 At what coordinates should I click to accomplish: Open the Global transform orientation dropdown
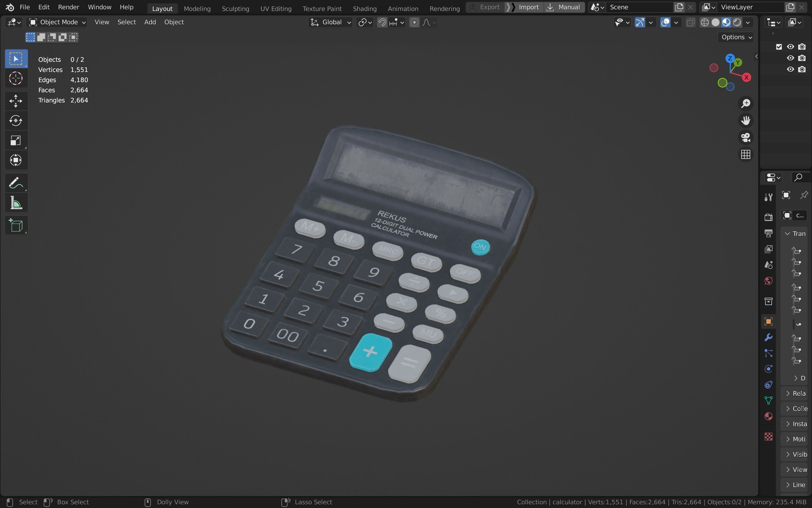330,22
